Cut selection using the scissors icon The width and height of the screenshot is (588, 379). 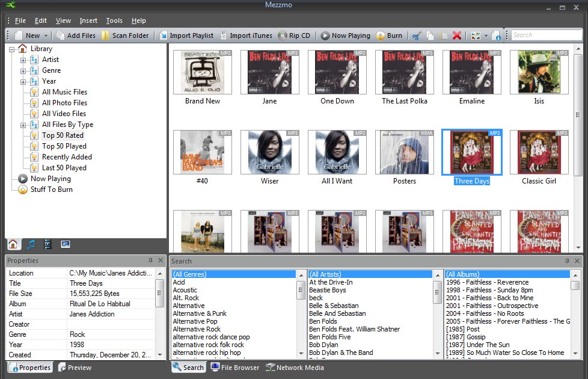pyautogui.click(x=417, y=35)
